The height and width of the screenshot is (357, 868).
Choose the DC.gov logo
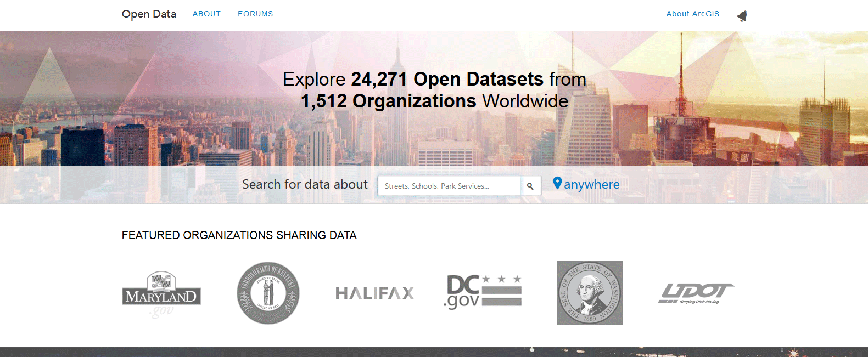pyautogui.click(x=482, y=292)
